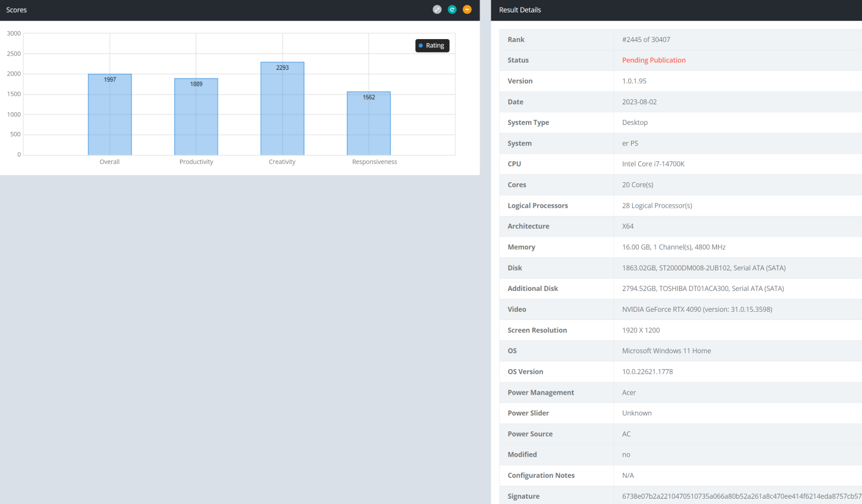Select the Responsiveness score bar
This screenshot has height=504, width=862.
coord(369,124)
